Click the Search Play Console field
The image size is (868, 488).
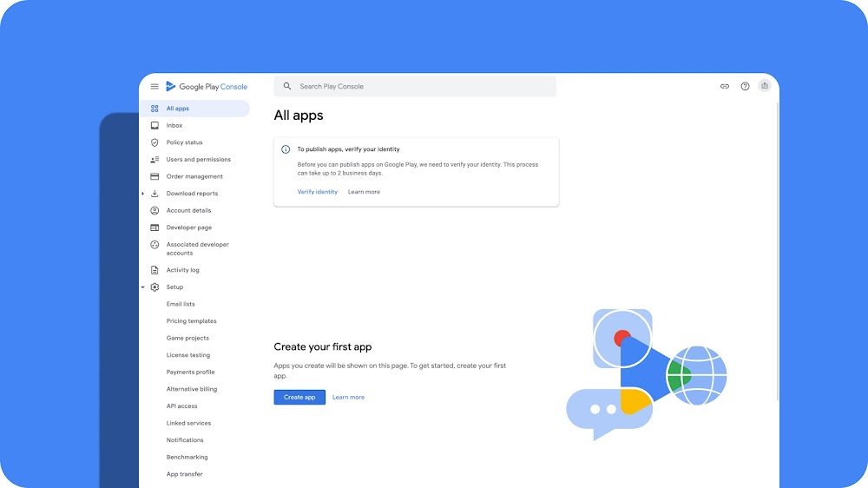[415, 87]
